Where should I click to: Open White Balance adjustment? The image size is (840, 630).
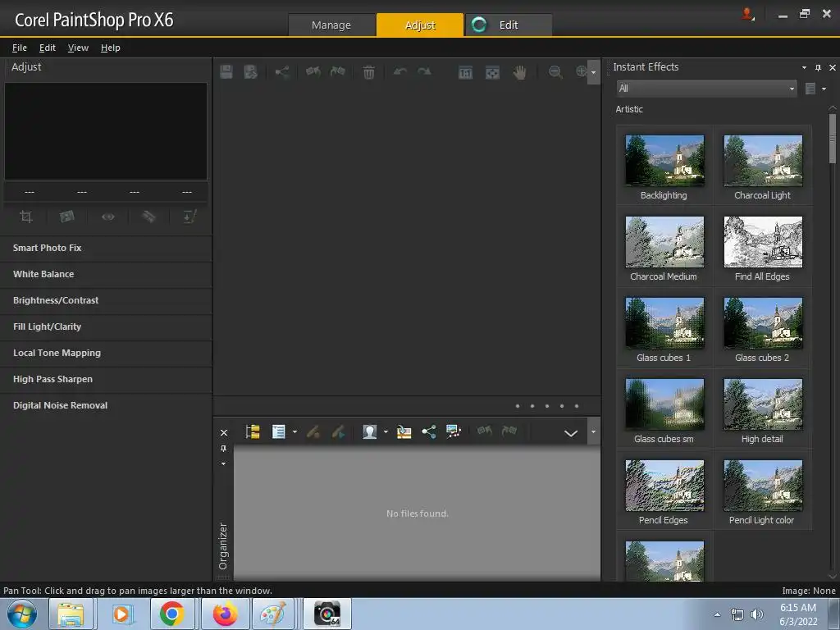[x=106, y=274]
